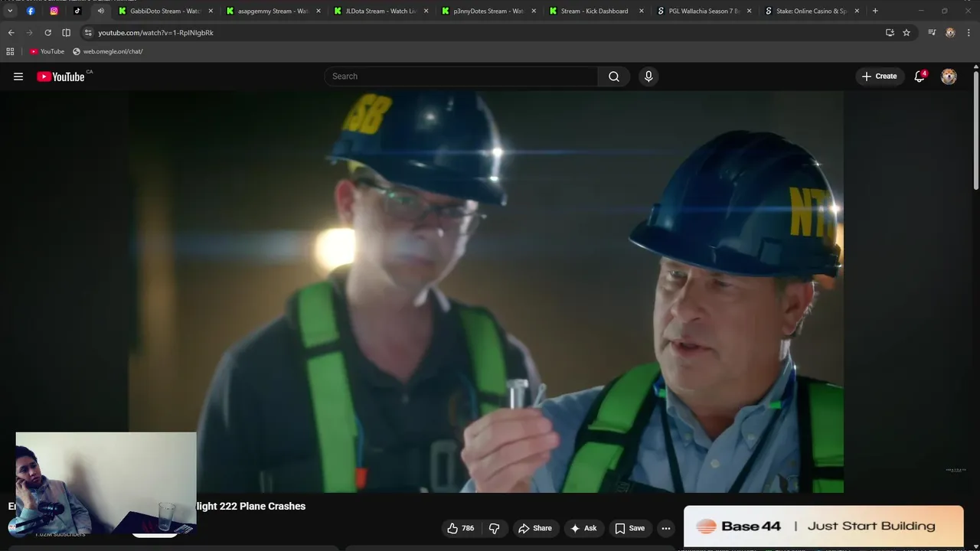The width and height of the screenshot is (980, 551).
Task: Close the Stake Online Casino tab
Action: point(857,11)
